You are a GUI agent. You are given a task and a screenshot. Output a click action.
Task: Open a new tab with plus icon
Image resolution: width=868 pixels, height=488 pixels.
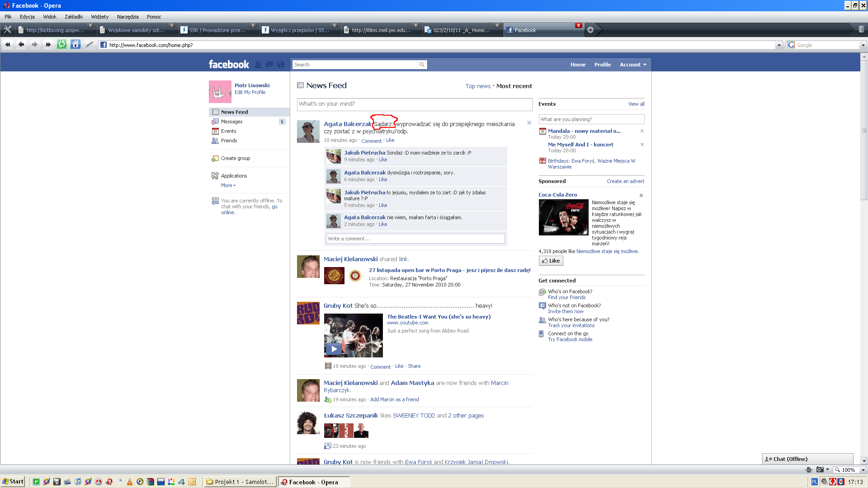[590, 30]
